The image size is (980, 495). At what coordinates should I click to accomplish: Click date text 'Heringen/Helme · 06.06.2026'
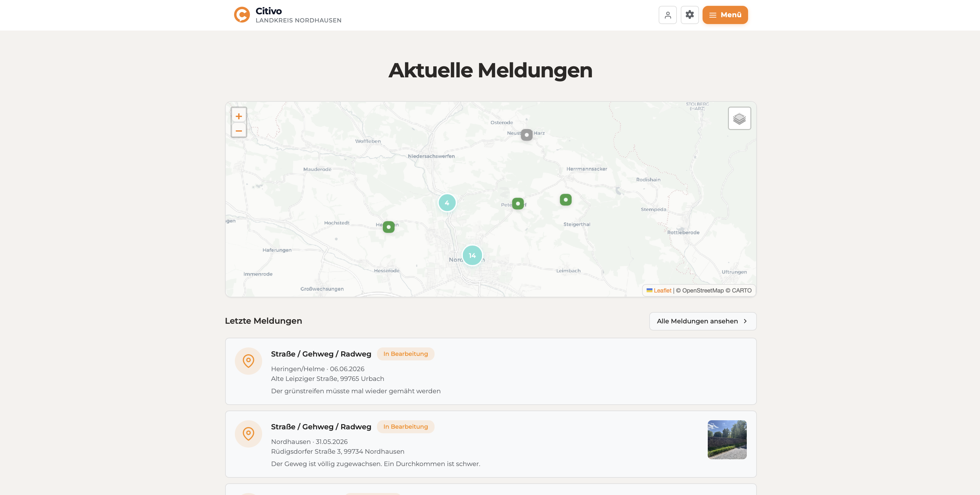click(318, 369)
